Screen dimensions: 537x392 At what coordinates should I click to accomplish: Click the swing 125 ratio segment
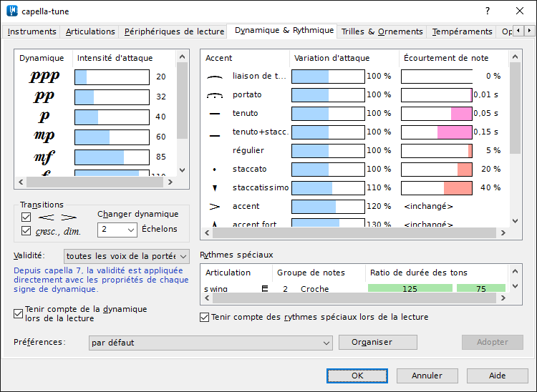(x=410, y=288)
